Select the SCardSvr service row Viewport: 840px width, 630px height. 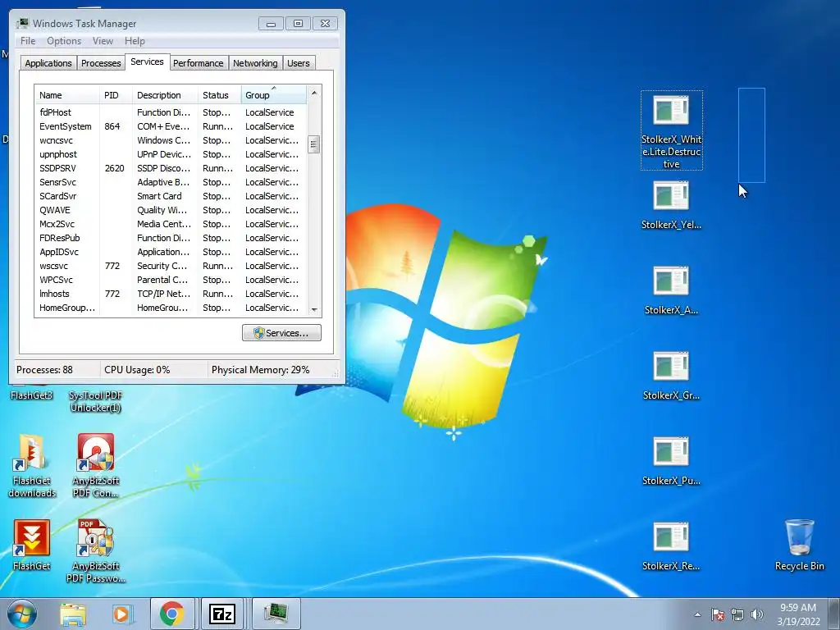pos(171,196)
